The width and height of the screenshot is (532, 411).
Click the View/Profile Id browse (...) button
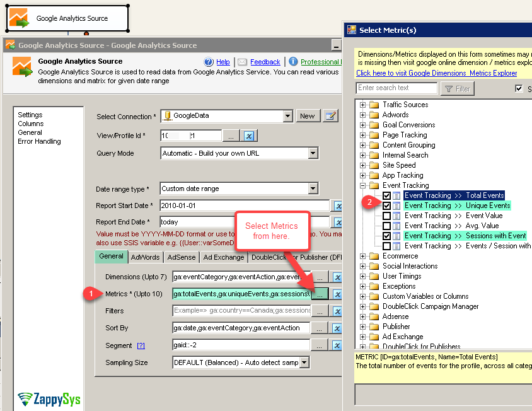(x=231, y=136)
